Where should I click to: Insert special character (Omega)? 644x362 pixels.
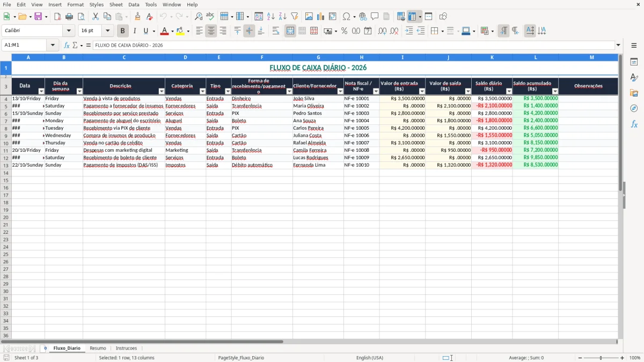coord(346,17)
